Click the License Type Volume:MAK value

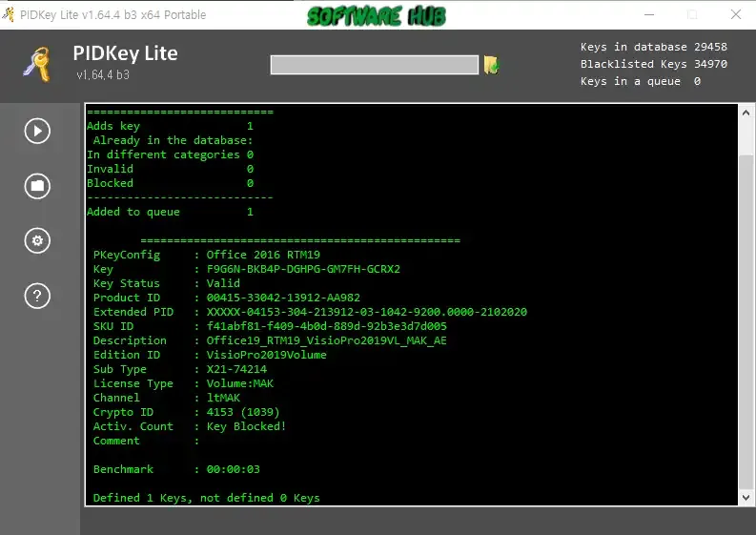pos(239,383)
